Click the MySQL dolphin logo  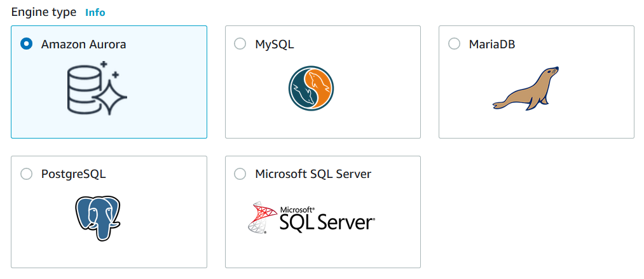pos(311,88)
